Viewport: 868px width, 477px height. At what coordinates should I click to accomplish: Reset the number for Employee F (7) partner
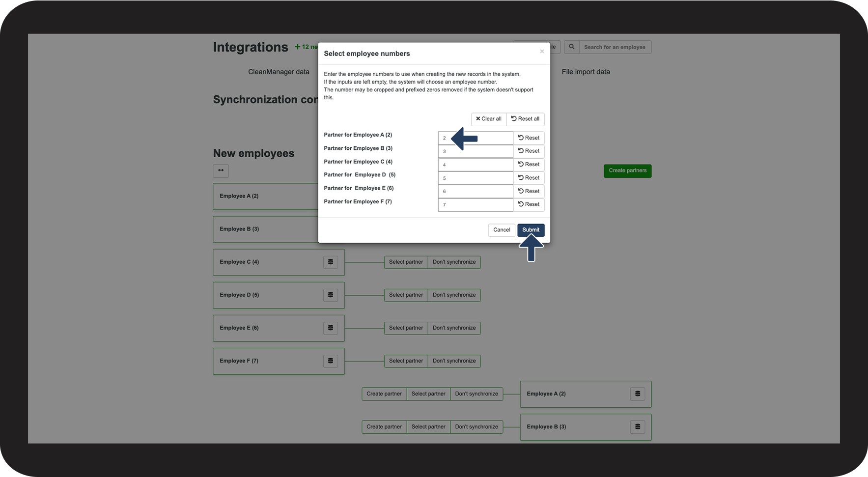point(529,204)
